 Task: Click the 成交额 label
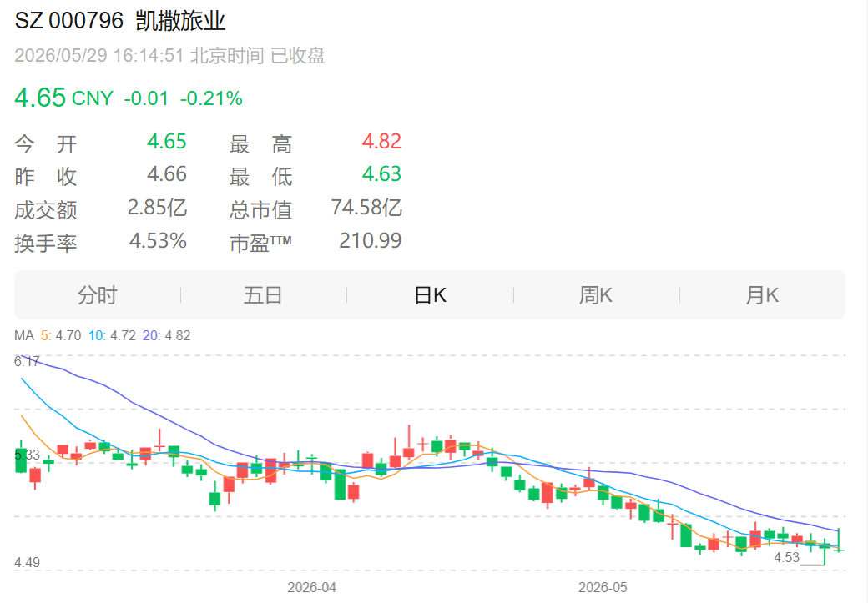coord(46,210)
